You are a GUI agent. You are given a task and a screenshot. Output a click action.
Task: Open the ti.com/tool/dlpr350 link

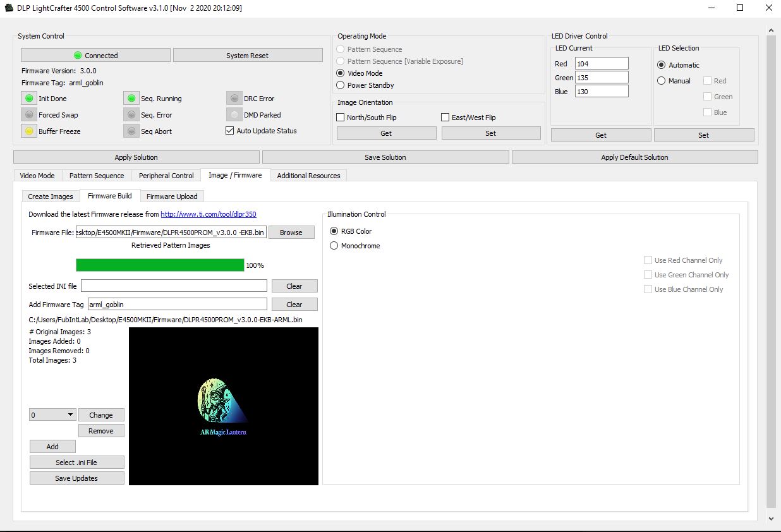pos(209,214)
